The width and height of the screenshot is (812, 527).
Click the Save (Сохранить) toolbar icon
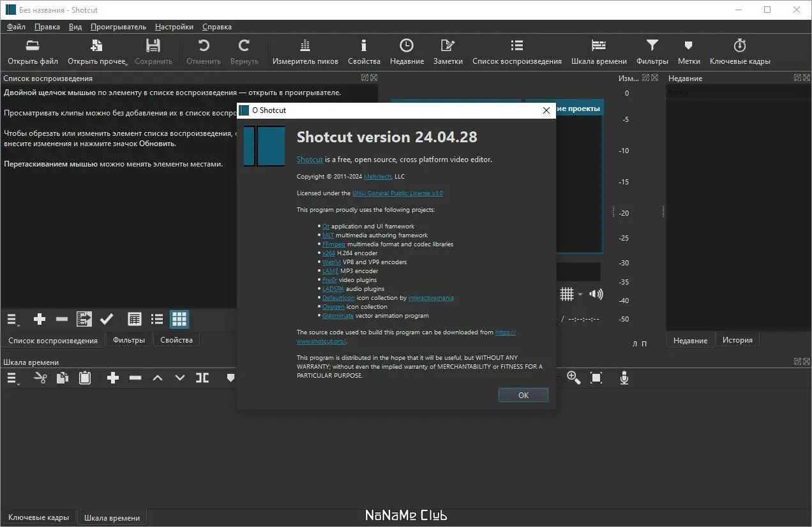(x=153, y=45)
